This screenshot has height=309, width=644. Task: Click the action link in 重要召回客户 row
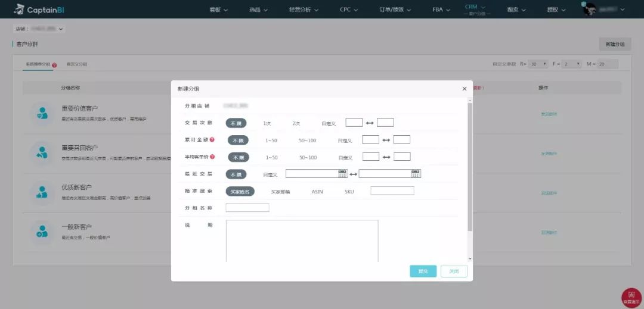[549, 154]
